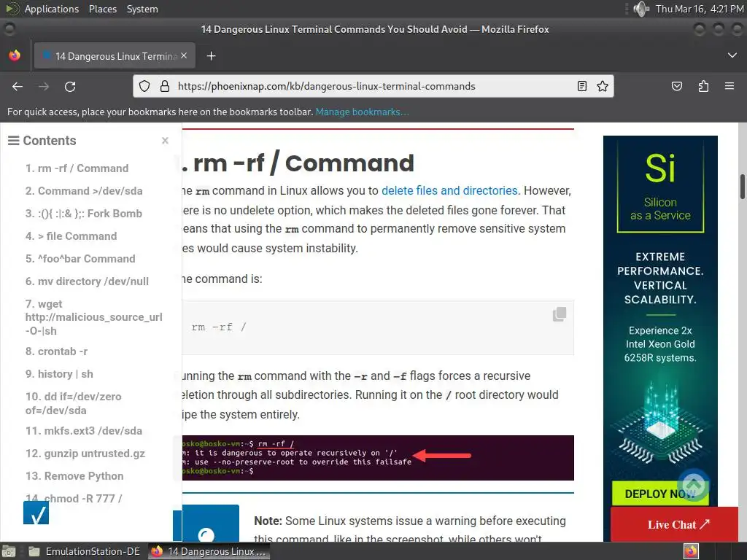Jump to 6. mv directory /dev/null
The height and width of the screenshot is (560, 747).
[87, 281]
